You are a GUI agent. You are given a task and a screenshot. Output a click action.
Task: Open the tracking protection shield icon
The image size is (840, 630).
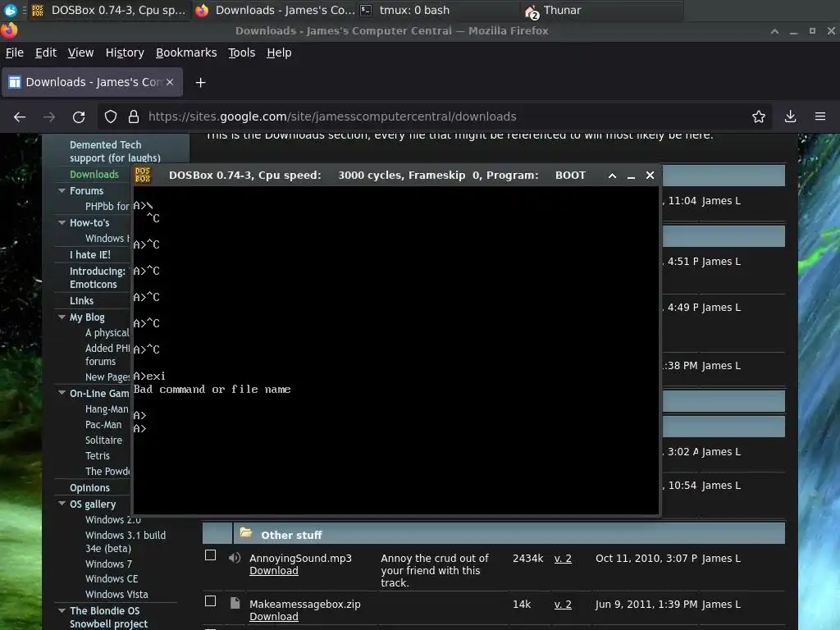tap(111, 116)
